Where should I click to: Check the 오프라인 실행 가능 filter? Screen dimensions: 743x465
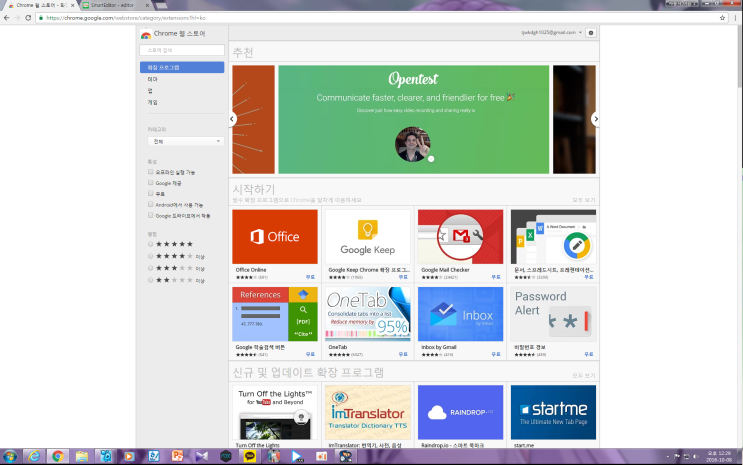pos(151,172)
